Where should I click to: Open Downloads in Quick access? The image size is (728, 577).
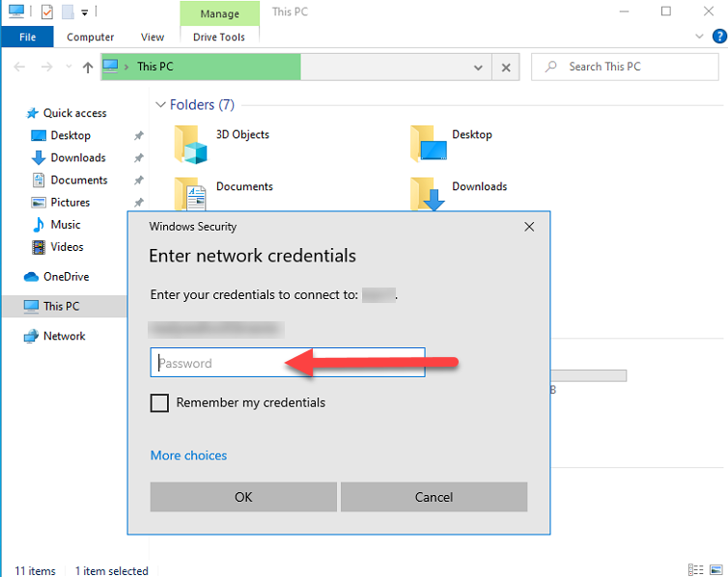click(x=78, y=157)
